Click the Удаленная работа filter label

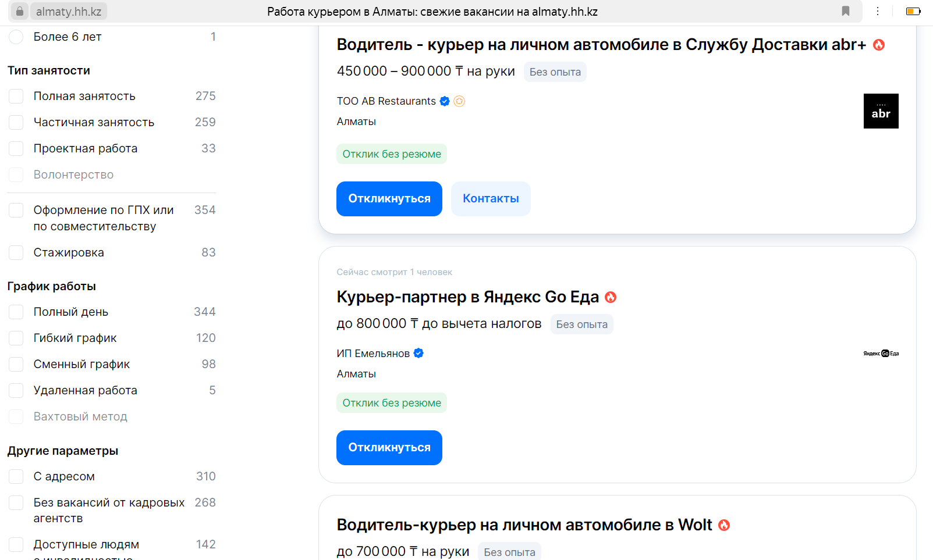tap(86, 390)
